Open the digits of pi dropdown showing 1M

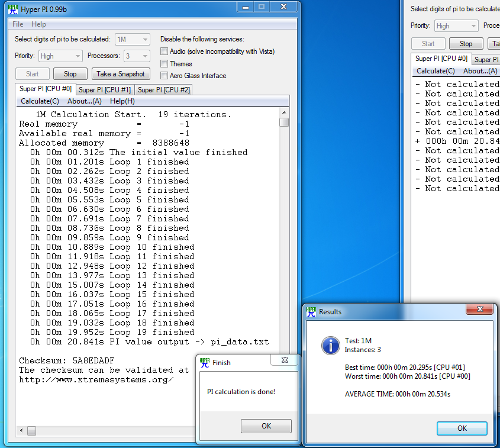pos(132,38)
